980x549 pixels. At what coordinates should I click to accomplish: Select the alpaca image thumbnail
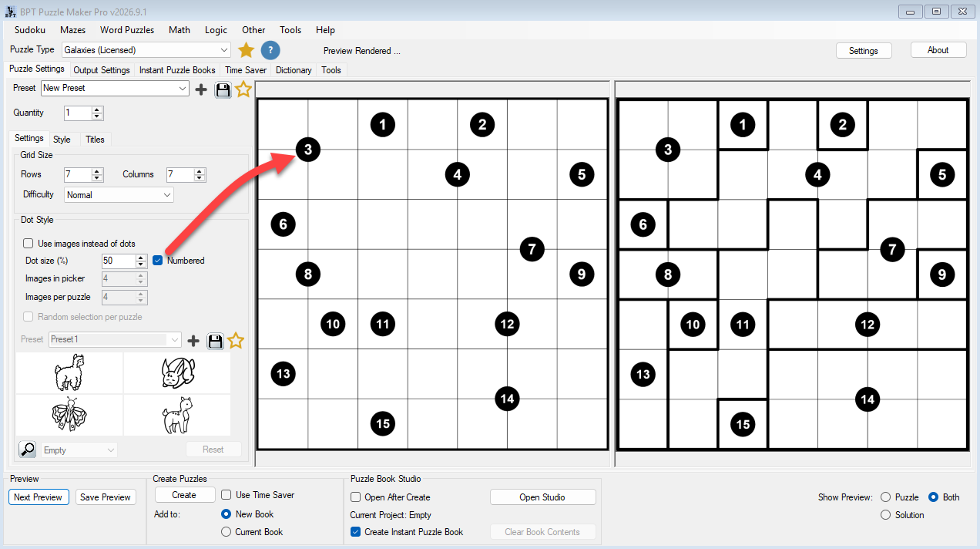point(69,373)
